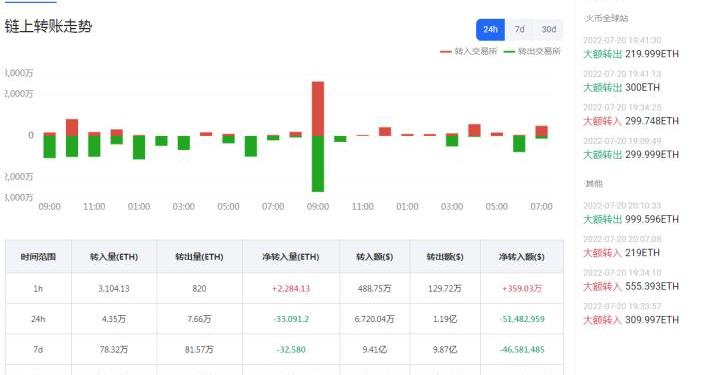Select the 24h row in the table
720x375 pixels.
(284, 319)
